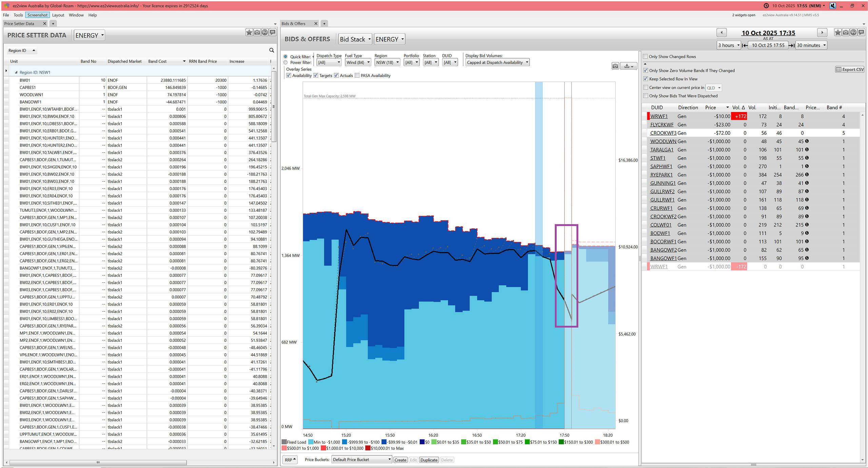Viewport: 868px width, 468px height.
Task: Jump to the end of the range with the right arrow-bar icon
Action: [791, 45]
